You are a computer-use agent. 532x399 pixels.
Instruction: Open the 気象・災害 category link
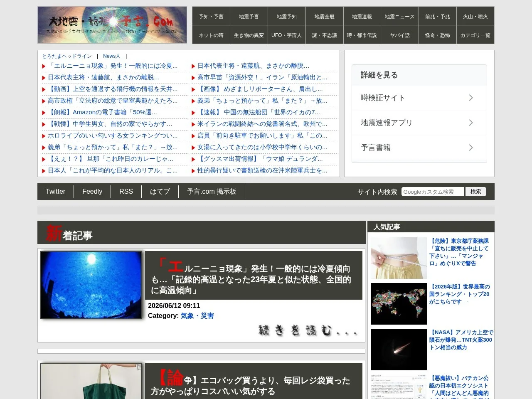click(x=197, y=316)
